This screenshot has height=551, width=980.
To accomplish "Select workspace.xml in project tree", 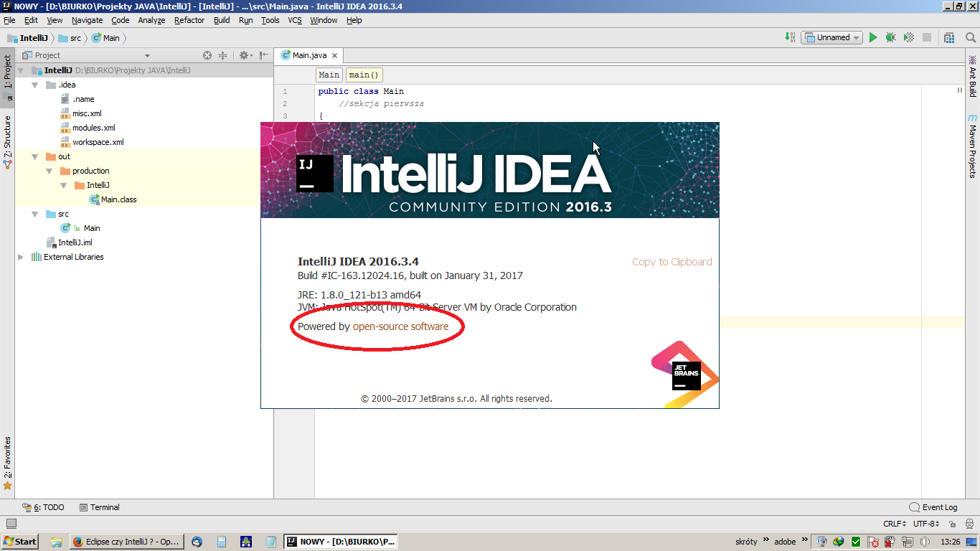I will (92, 142).
